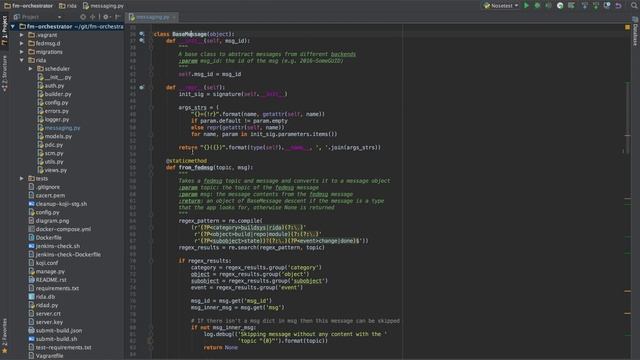Open Project panel settings gear
This screenshot has height=360, width=640.
click(106, 17)
